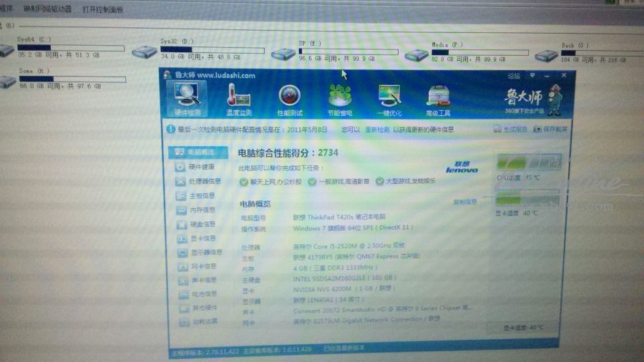Click the score value 2734
644x362 pixels.
328,152
